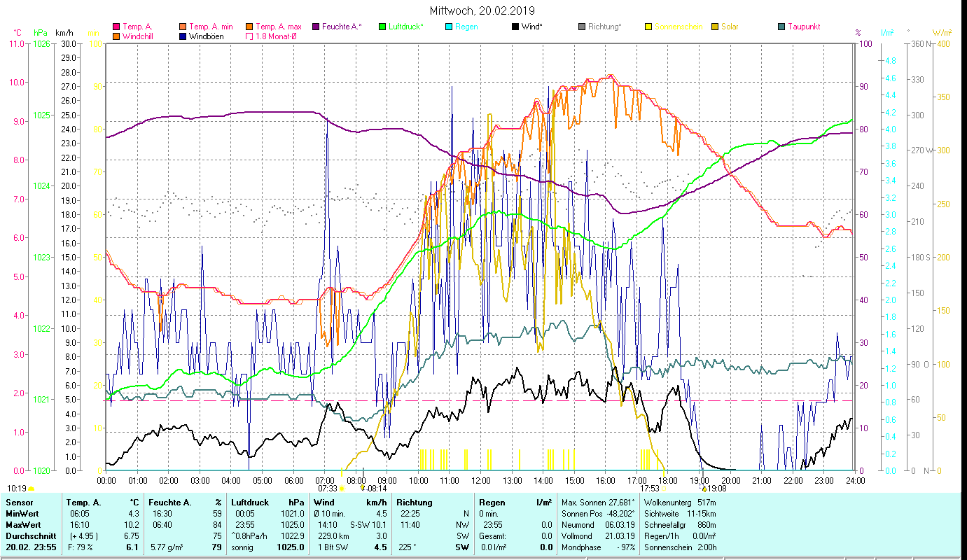Click the blue Windböen legend swatch
Screen dimensions: 967x560
183,36
